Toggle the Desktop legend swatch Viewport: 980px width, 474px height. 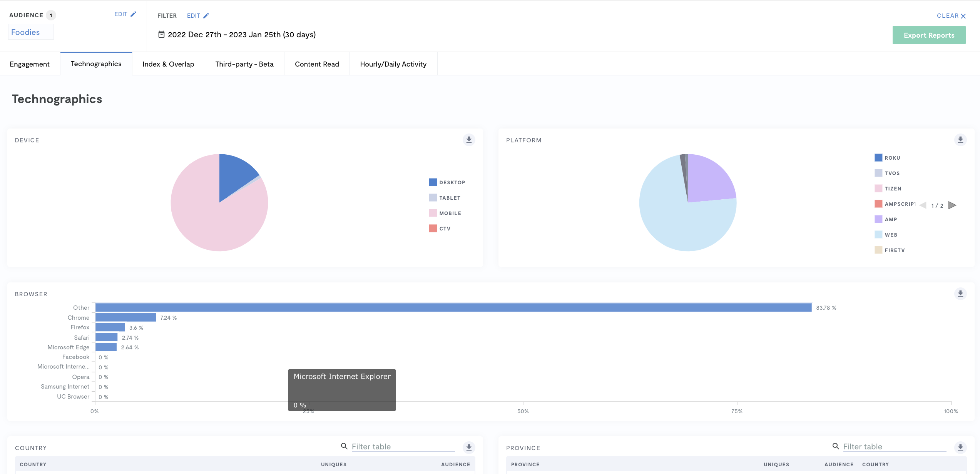tap(433, 182)
